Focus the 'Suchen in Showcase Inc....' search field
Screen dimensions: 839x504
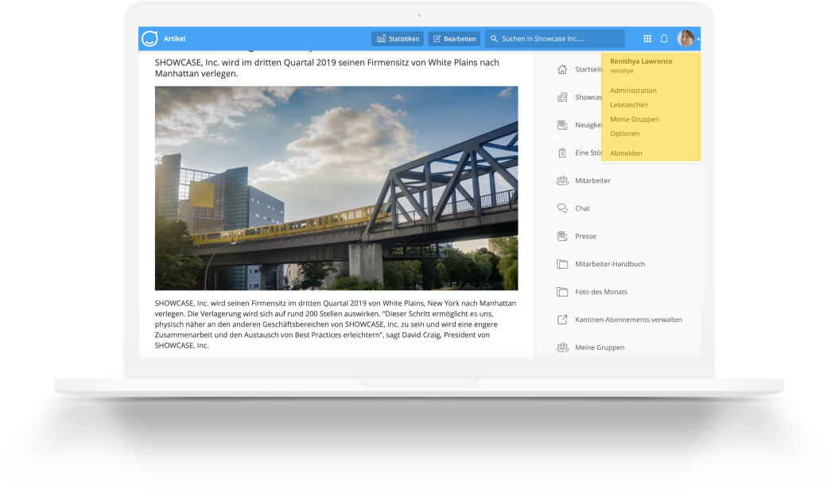pyautogui.click(x=555, y=38)
